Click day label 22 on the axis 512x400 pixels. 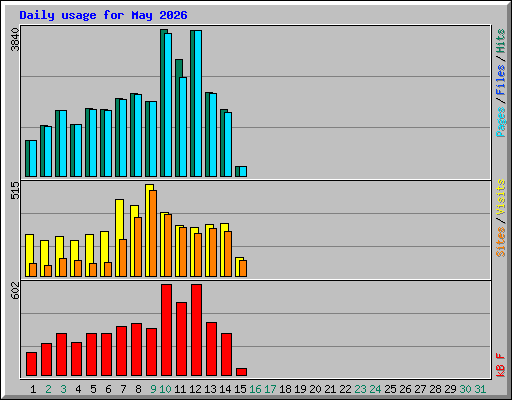(345, 389)
